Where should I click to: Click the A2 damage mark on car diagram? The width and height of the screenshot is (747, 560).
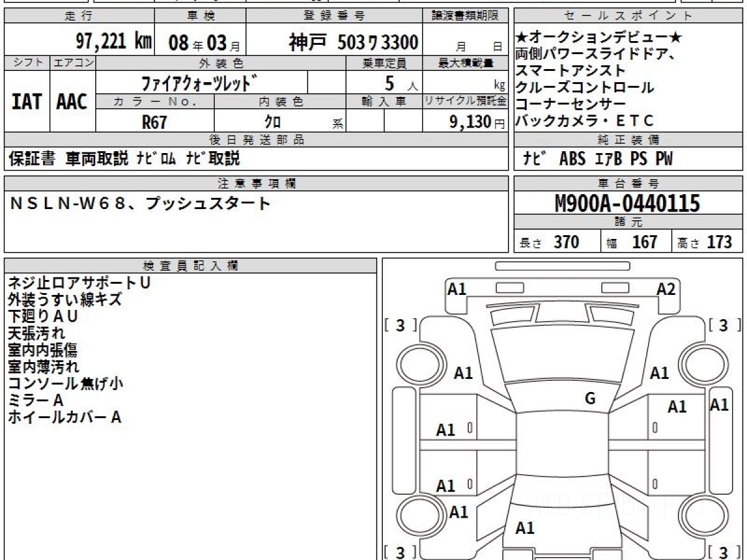tap(665, 289)
